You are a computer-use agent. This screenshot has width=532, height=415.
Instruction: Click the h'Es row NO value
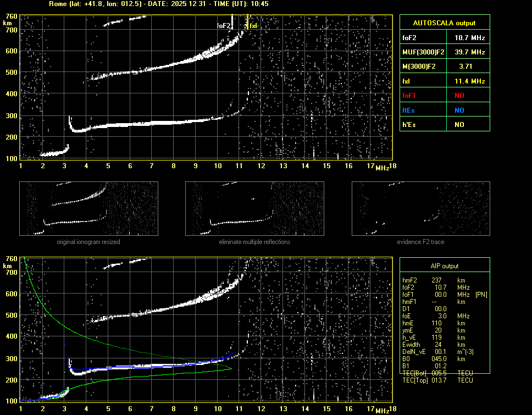(x=459, y=125)
